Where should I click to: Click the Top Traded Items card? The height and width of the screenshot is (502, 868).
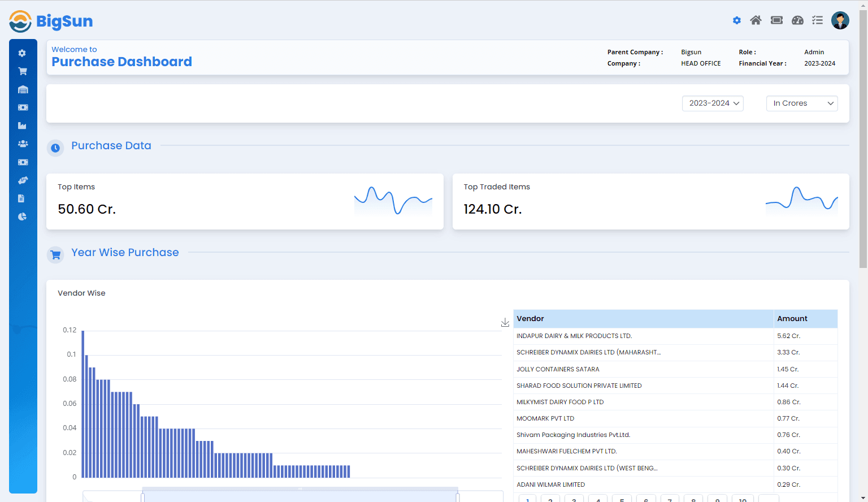point(650,201)
